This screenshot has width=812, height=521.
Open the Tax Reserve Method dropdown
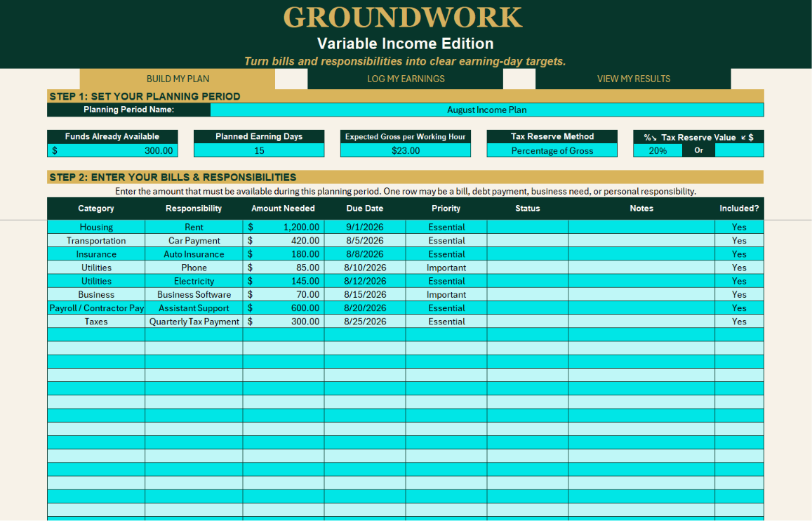552,150
